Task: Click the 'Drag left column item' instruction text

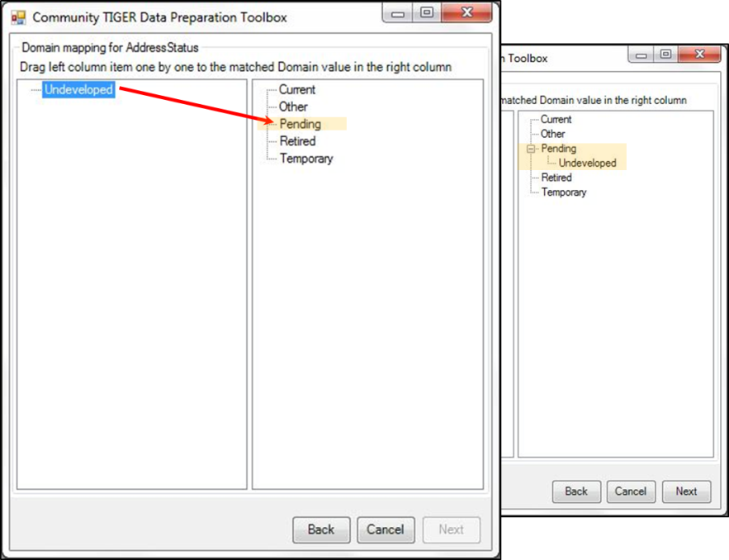Action: click(x=235, y=67)
